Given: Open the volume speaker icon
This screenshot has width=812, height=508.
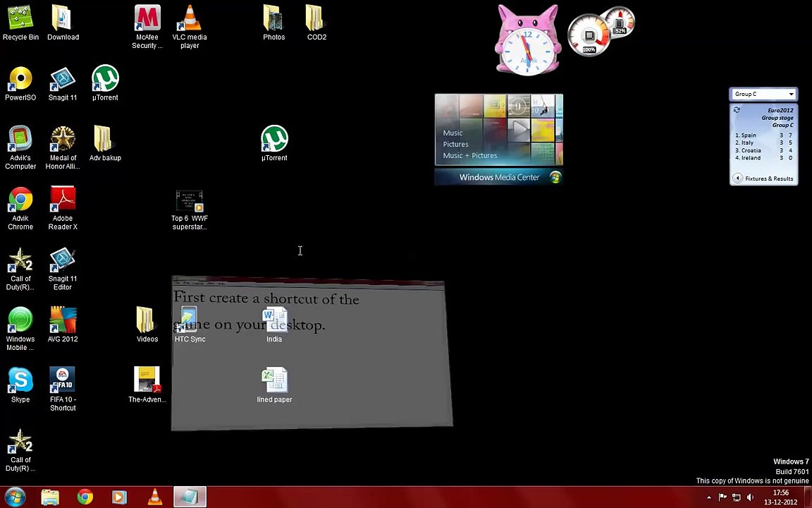Looking at the screenshot, I should point(750,497).
